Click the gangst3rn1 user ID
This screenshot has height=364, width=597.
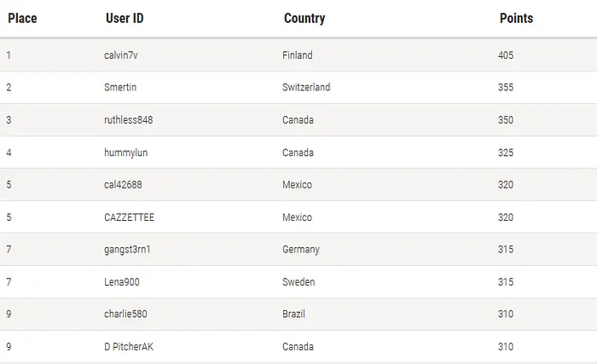click(x=127, y=250)
